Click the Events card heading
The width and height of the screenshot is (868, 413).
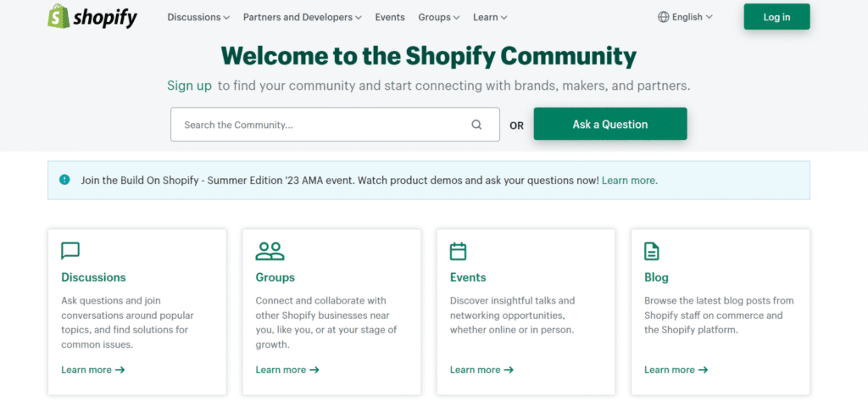point(468,277)
